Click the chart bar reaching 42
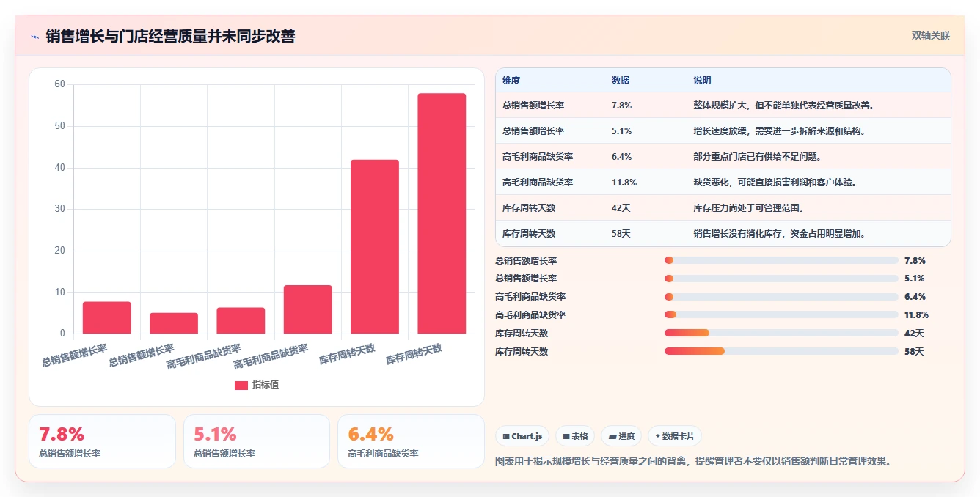This screenshot has height=497, width=980. pos(375,246)
